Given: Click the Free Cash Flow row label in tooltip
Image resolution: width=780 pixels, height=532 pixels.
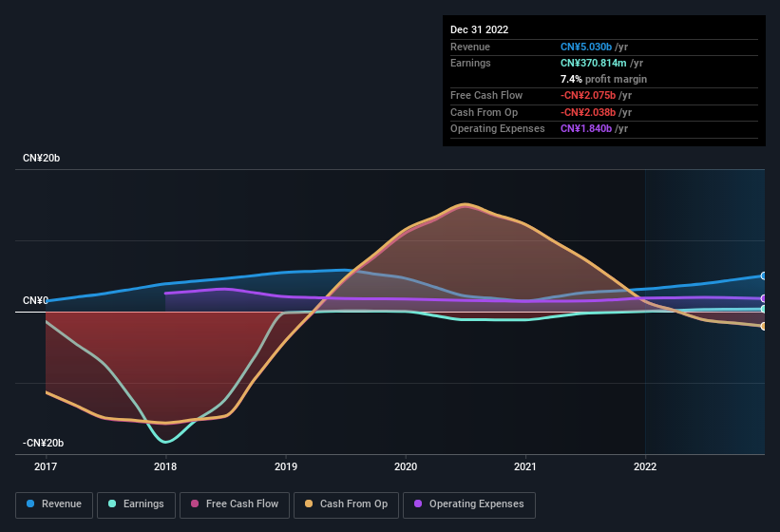Looking at the screenshot, I should click(x=486, y=95).
